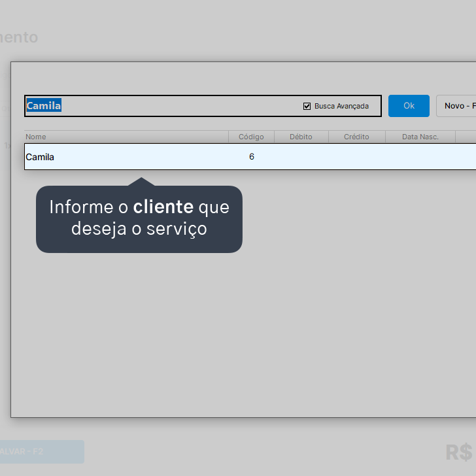
Task: Sort by the Débito column header
Action: coord(301,137)
